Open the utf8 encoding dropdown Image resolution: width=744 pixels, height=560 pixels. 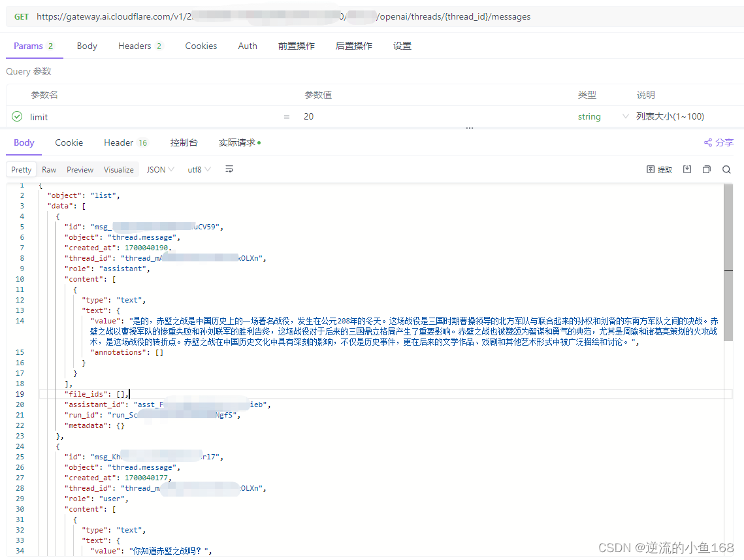199,170
